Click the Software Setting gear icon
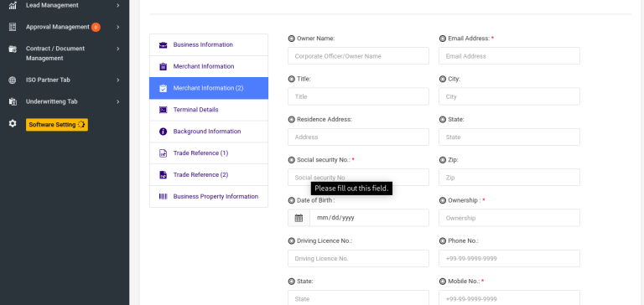This screenshot has width=644, height=305. coord(13,123)
